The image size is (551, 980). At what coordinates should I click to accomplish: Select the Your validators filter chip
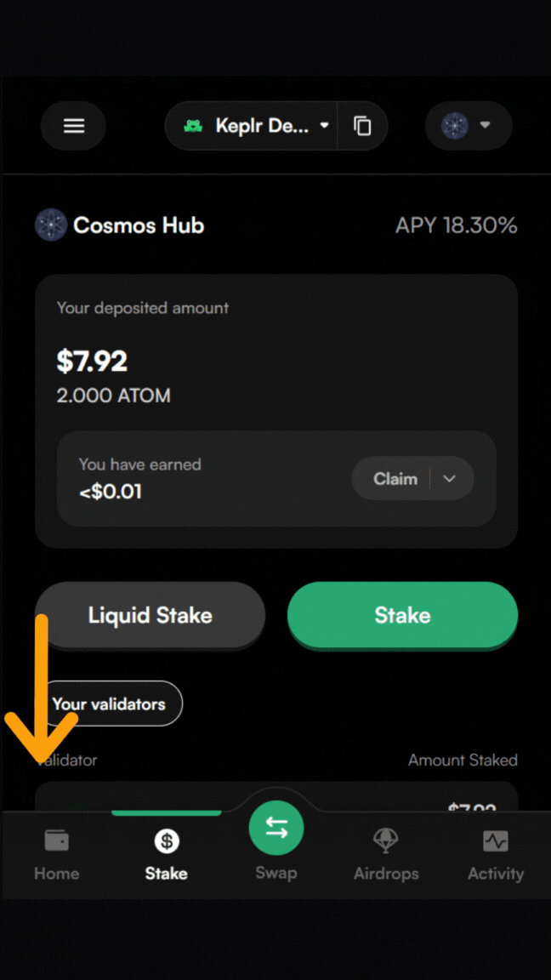click(109, 704)
